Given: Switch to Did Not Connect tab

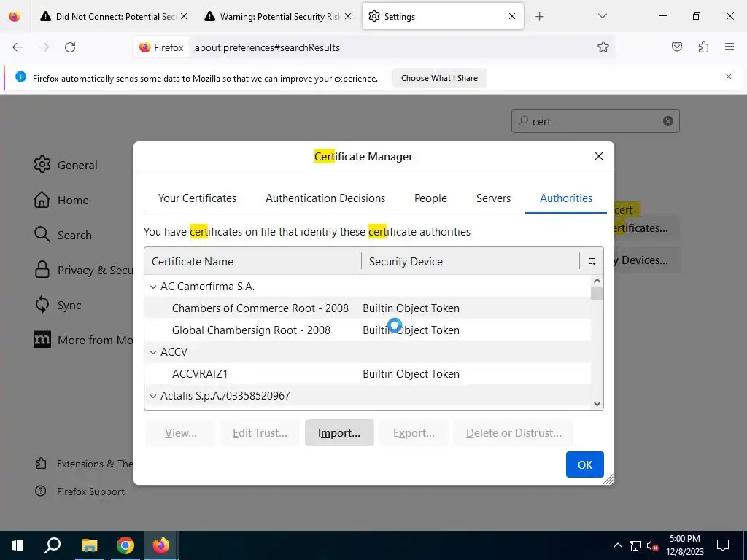Looking at the screenshot, I should point(113,16).
